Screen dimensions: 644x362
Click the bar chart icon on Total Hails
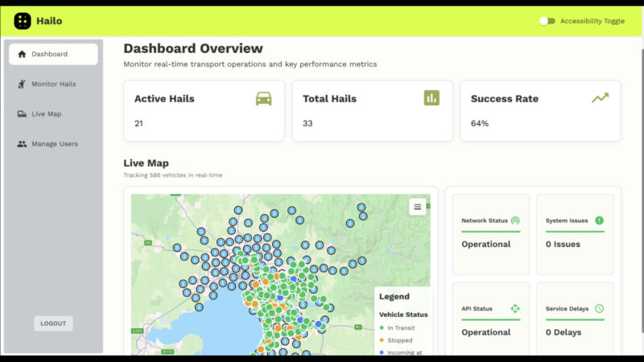pos(431,98)
